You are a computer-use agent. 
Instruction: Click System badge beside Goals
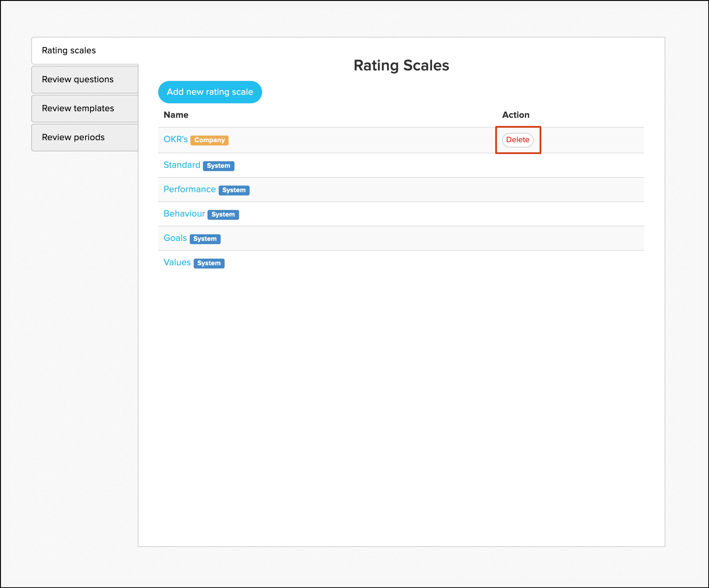point(205,239)
